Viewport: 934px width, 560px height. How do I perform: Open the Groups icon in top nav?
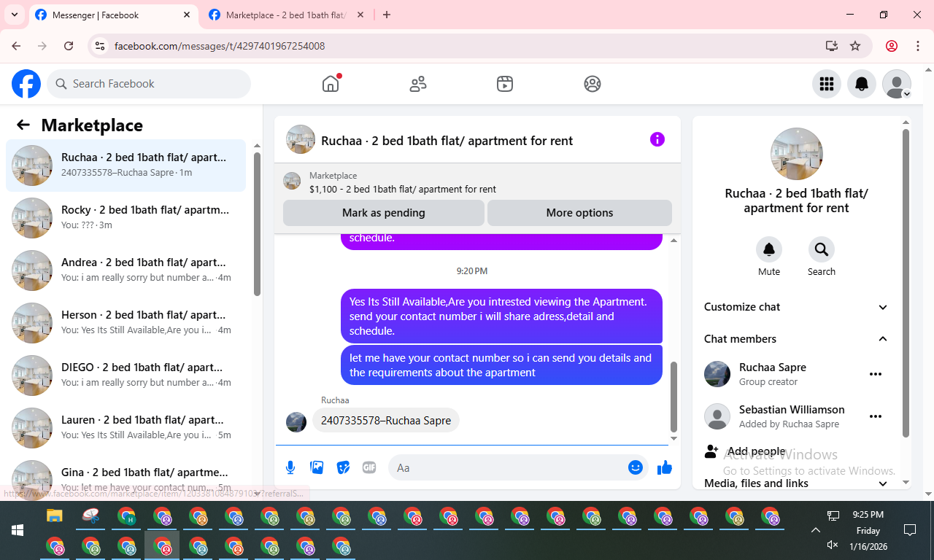(x=593, y=84)
